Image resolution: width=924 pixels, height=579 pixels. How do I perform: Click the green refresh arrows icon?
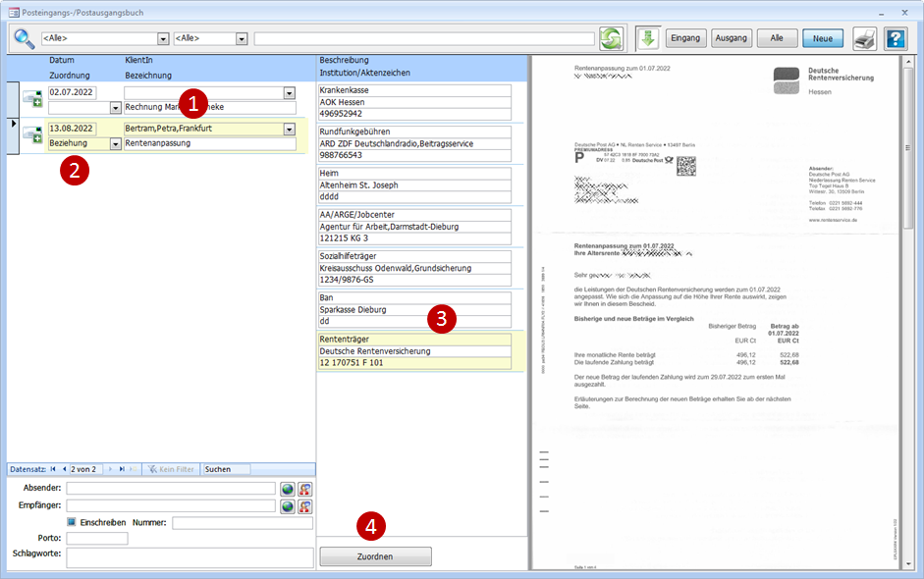click(x=611, y=39)
